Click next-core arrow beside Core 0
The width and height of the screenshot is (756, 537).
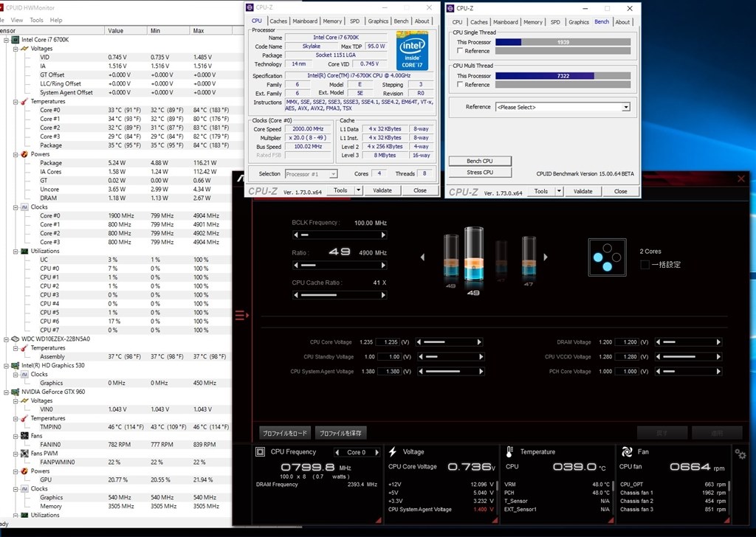[x=377, y=452]
